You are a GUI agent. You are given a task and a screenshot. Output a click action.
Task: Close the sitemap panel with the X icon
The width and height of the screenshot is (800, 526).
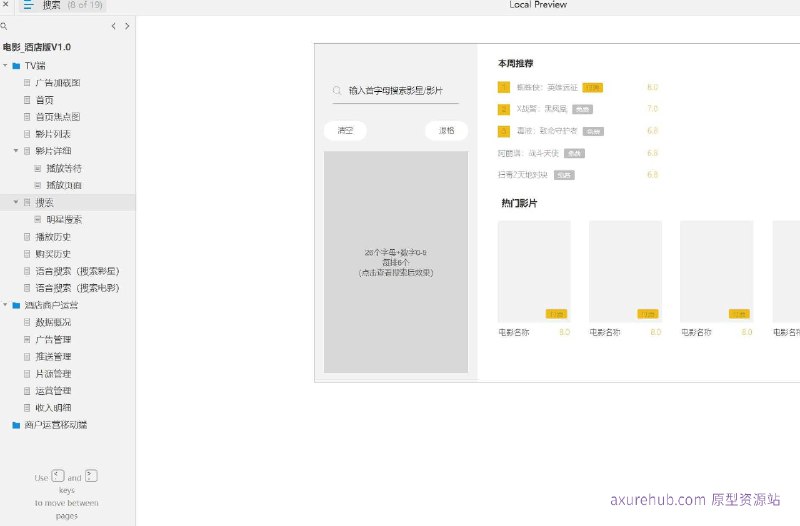[6, 4]
